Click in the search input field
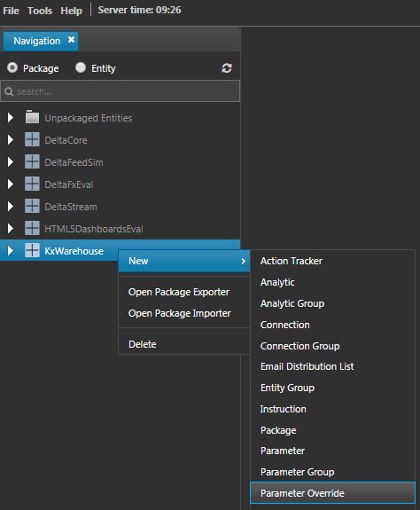The image size is (420, 510). tap(121, 91)
